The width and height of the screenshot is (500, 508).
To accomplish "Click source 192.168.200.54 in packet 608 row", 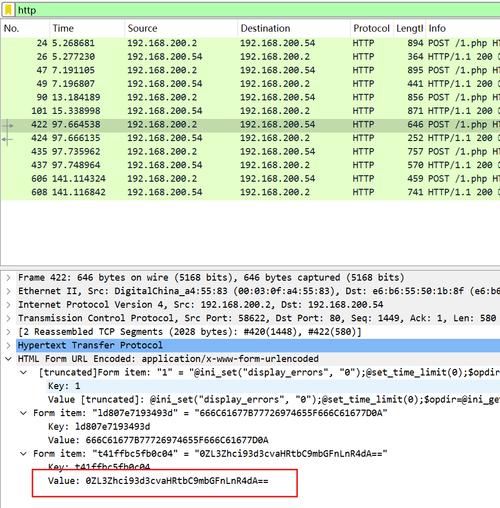I will pyautogui.click(x=165, y=192).
